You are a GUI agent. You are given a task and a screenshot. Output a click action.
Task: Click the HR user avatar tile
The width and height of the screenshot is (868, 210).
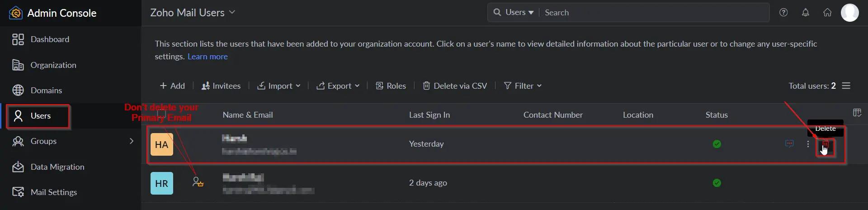(161, 183)
